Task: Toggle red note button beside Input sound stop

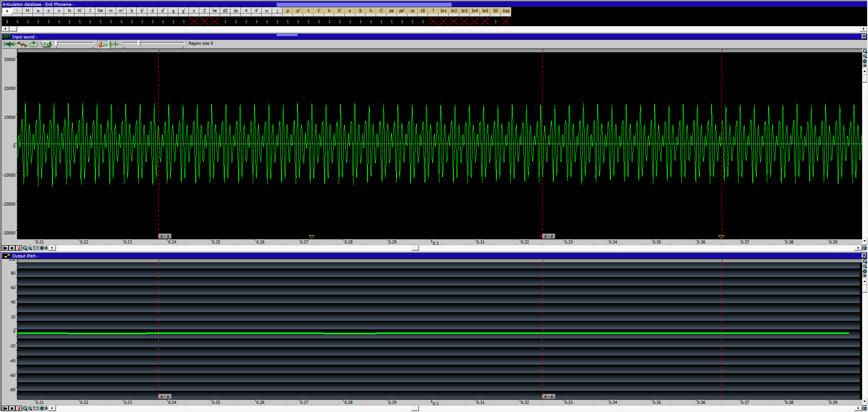Action: pyautogui.click(x=19, y=248)
